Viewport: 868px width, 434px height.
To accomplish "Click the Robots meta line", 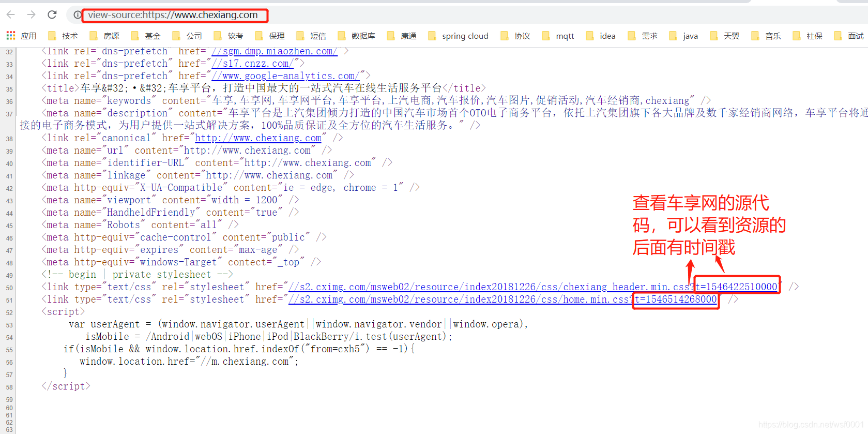I will click(140, 225).
